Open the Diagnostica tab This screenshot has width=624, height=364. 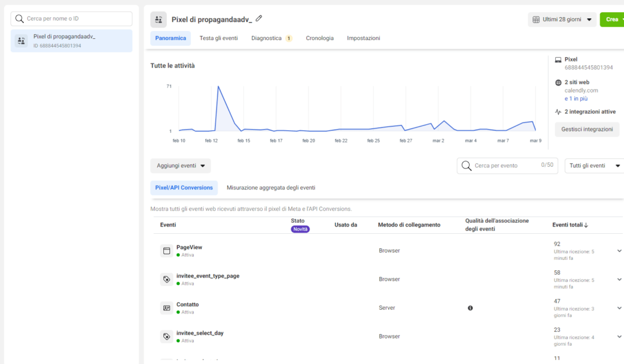click(266, 38)
